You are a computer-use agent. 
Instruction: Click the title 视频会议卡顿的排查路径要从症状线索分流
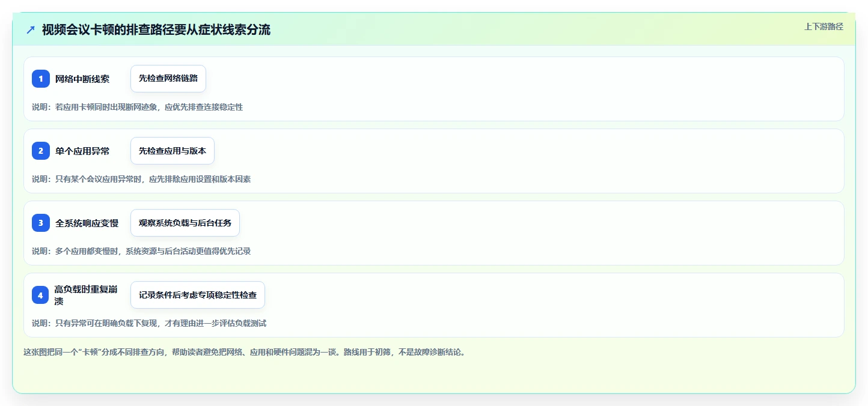coord(156,30)
